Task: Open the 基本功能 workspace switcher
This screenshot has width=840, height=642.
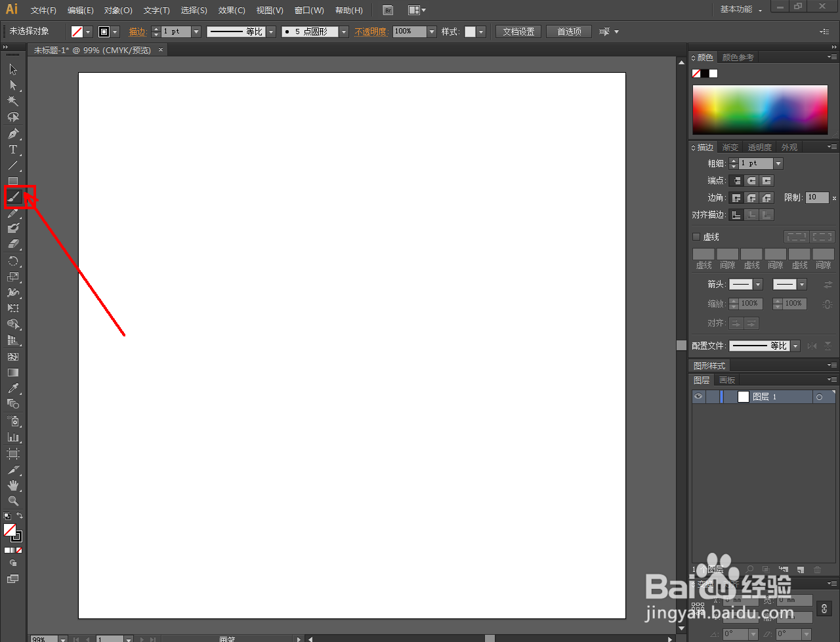Action: point(741,10)
